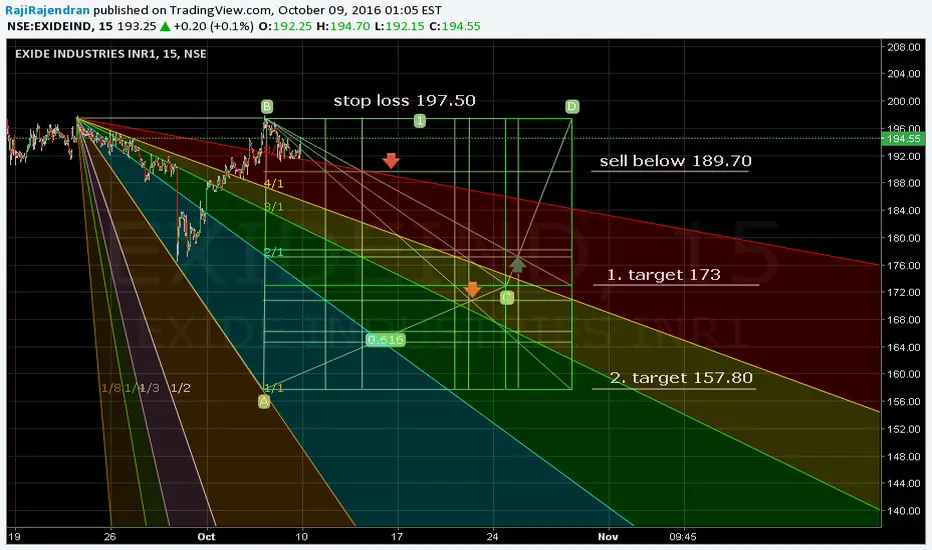Click the 09:45 time axis label
This screenshot has height=550, width=932.
tap(683, 537)
